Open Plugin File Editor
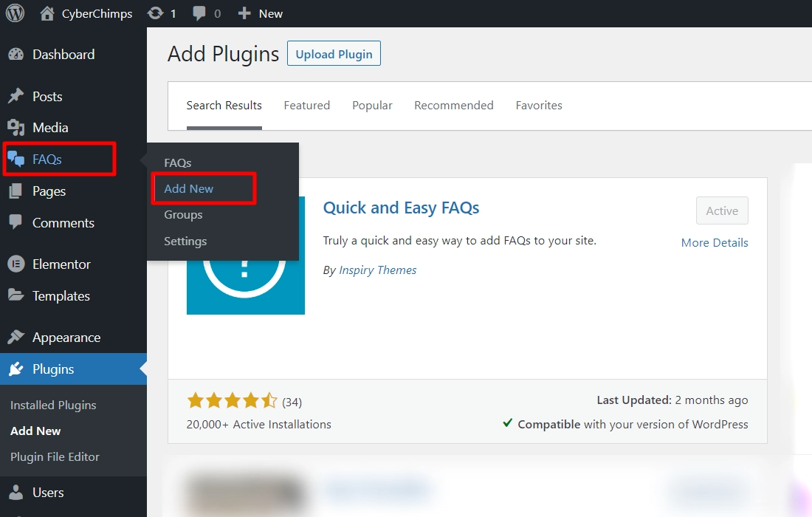The image size is (812, 517). pyautogui.click(x=55, y=457)
